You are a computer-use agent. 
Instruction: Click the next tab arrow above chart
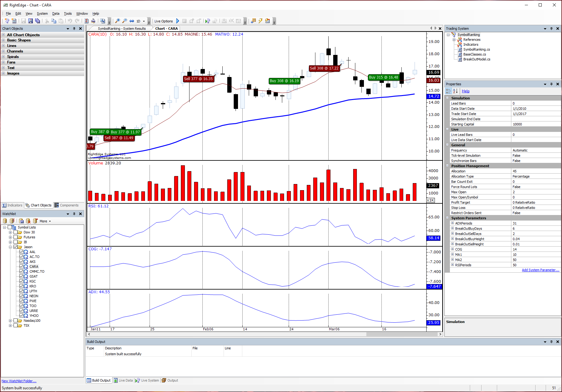[x=435, y=28]
